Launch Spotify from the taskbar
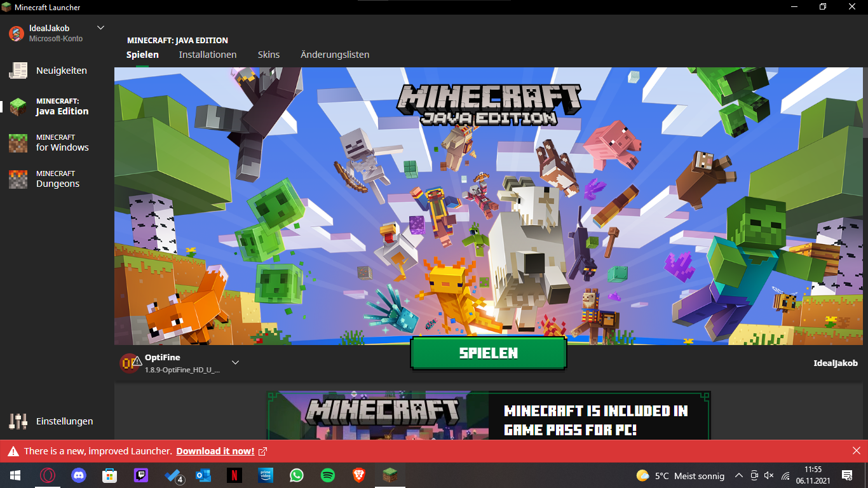The image size is (868, 488). [328, 475]
